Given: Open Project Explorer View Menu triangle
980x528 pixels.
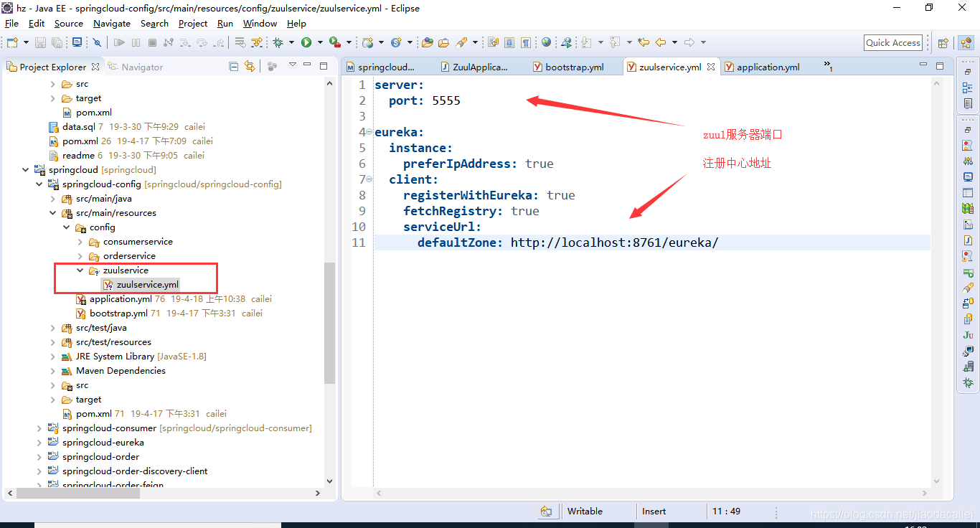Looking at the screenshot, I should click(292, 65).
